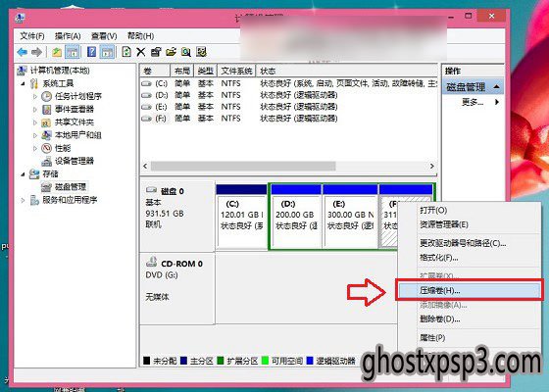Click the Refresh toolbar icon

(126, 52)
